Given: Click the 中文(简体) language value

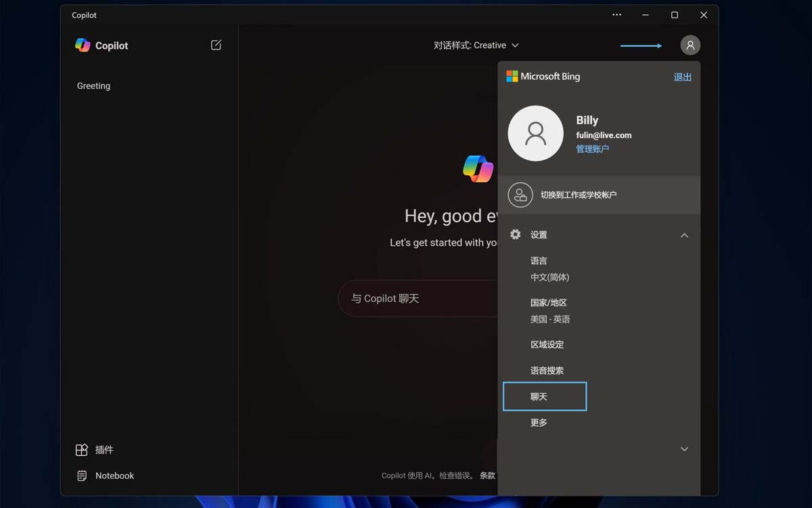Looking at the screenshot, I should (549, 278).
